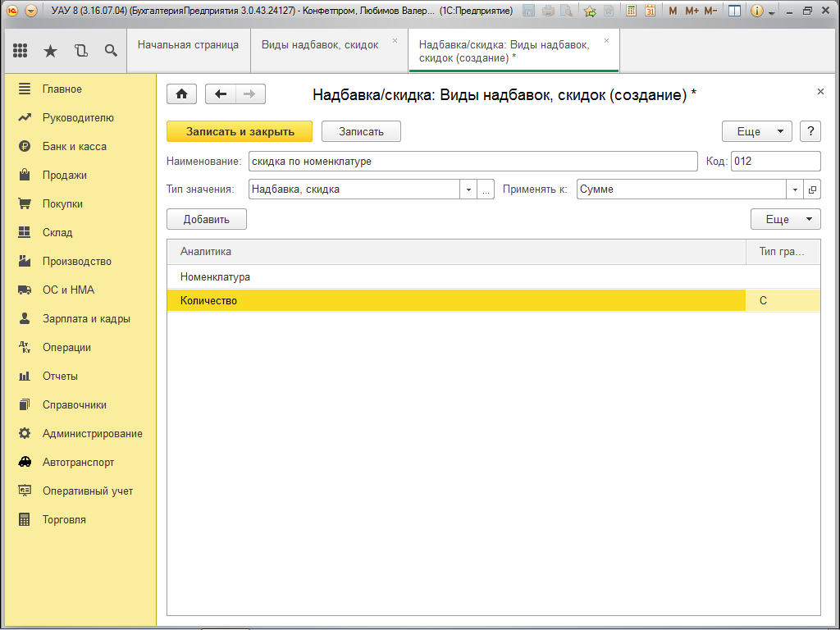Click into the Наименование text field
Image resolution: width=840 pixels, height=630 pixels.
pyautogui.click(x=472, y=162)
